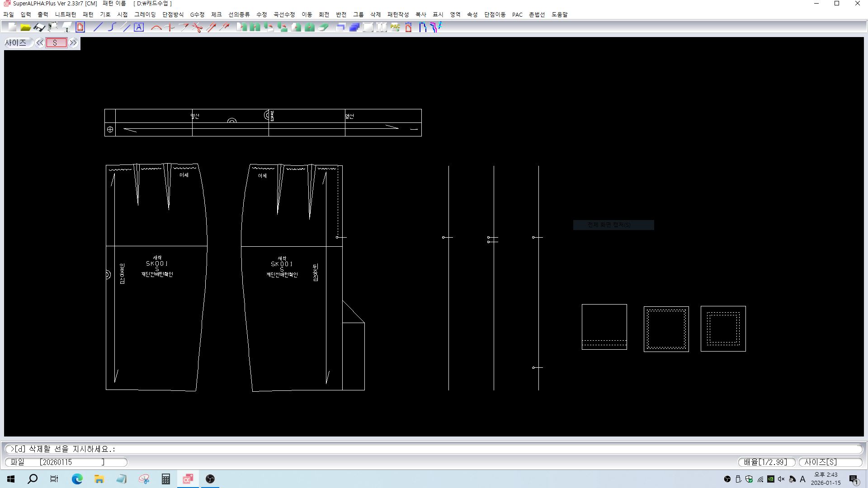The image size is (868, 488).
Task: Go to next size with >> arrow
Action: coord(73,43)
